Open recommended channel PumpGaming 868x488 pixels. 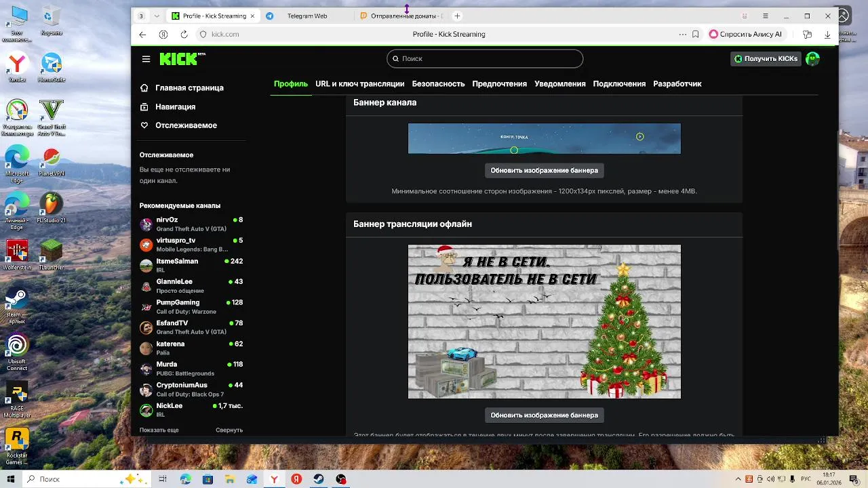coord(191,307)
